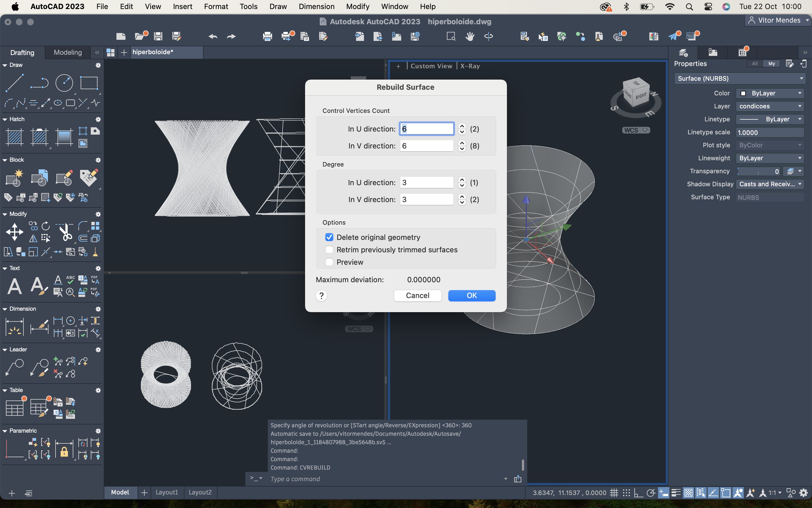
Task: Switch to the Layout1 tab
Action: point(167,492)
